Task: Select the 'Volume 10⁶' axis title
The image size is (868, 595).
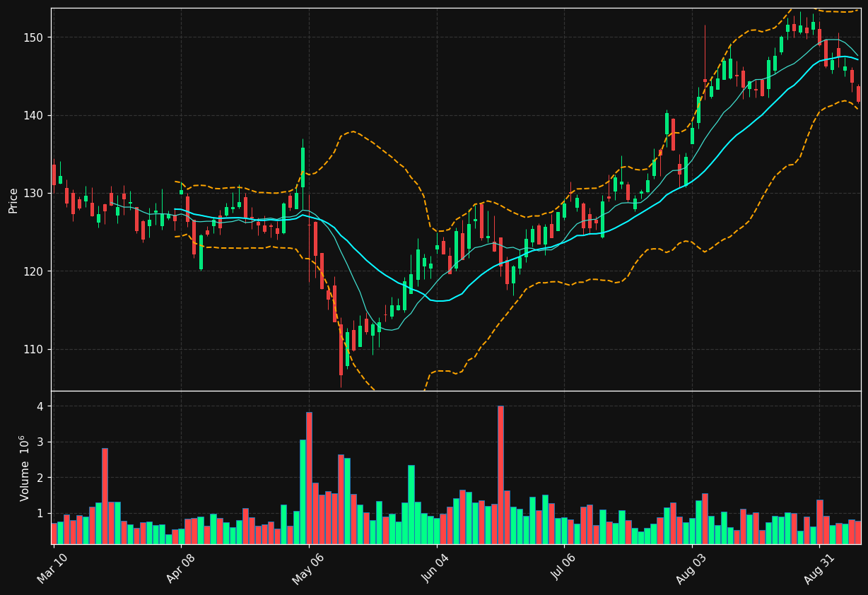Action: click(25, 468)
